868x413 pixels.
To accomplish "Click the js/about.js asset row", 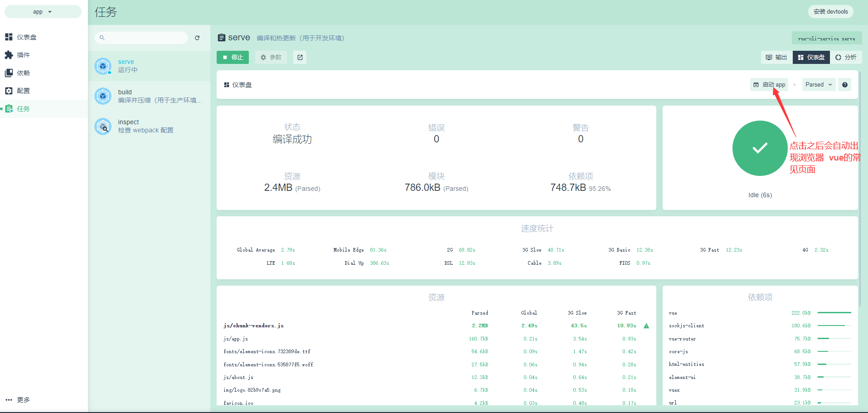I will coord(436,377).
